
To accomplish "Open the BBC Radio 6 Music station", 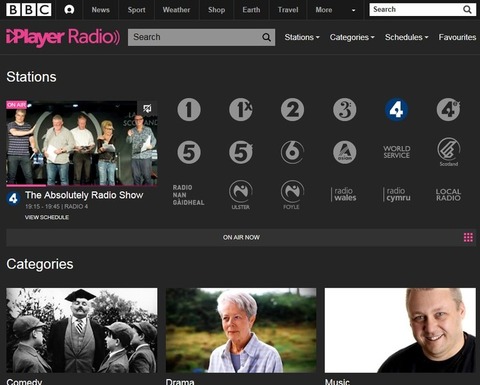I will click(x=292, y=153).
